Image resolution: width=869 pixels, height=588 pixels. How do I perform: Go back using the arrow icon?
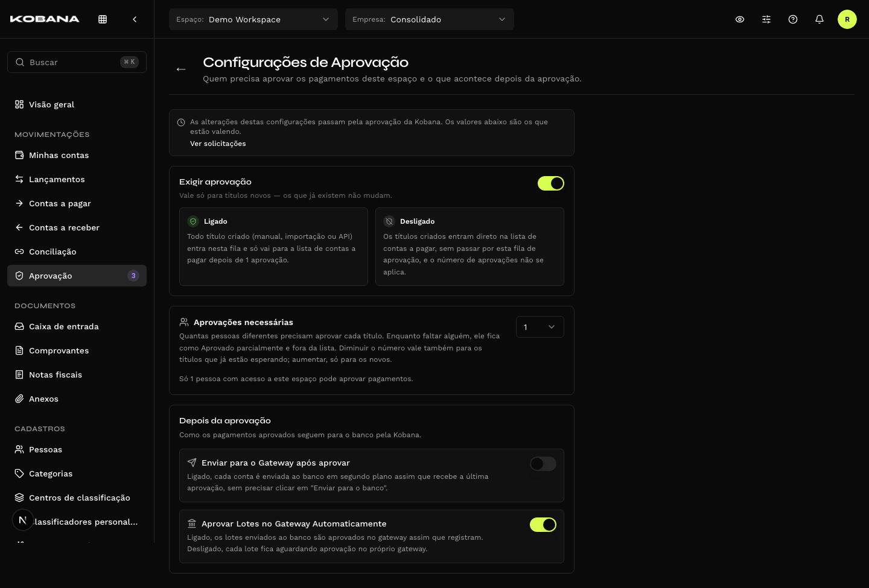(181, 69)
